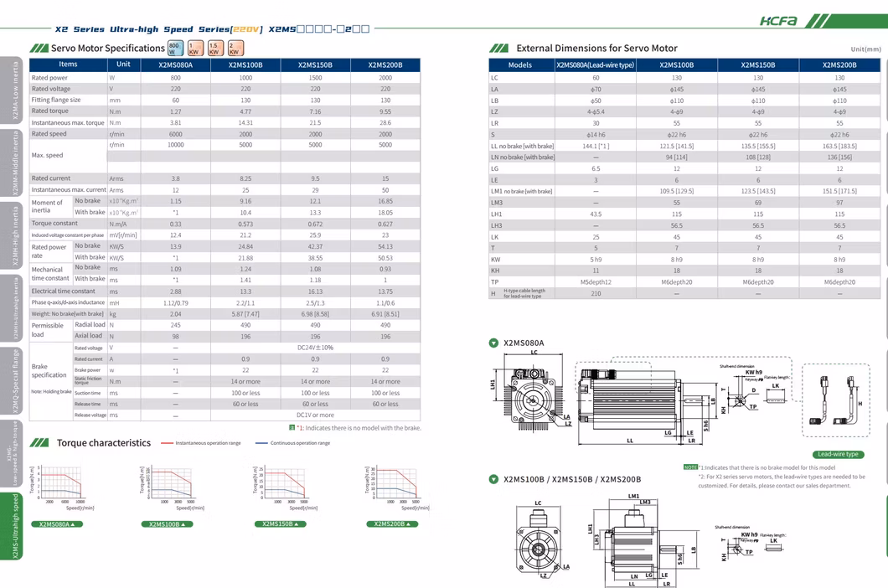Click the inductance value 1.12/0.79
Viewport: 888px width, 588px height.
point(176,303)
